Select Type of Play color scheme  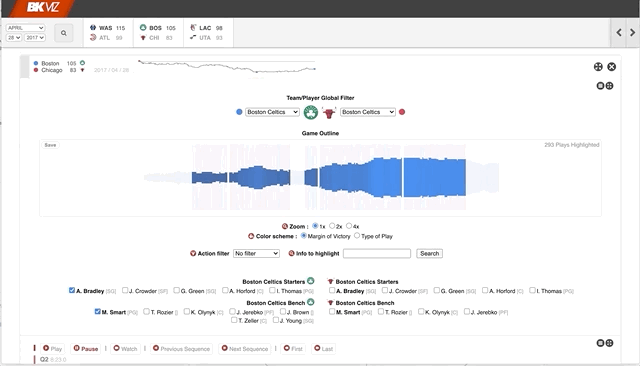click(x=357, y=235)
